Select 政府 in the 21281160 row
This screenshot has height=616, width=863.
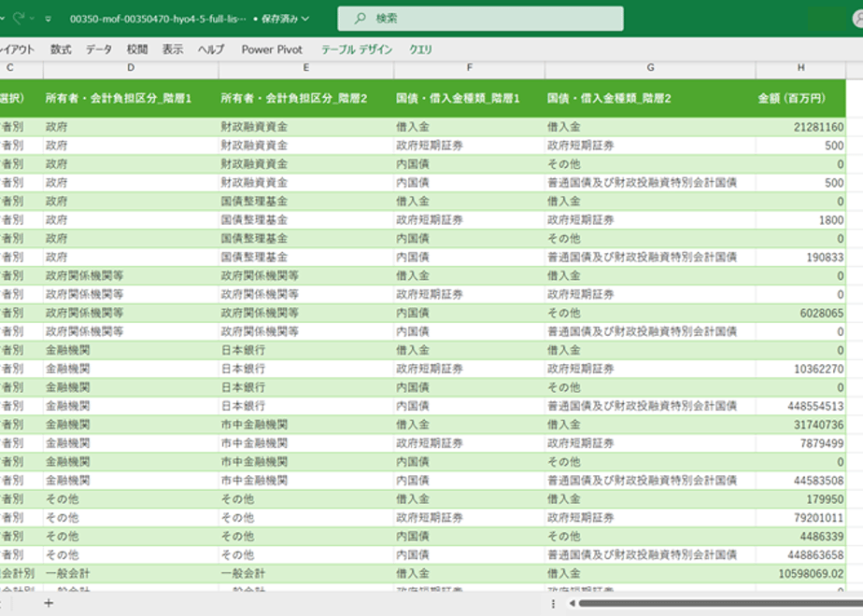[x=131, y=127]
